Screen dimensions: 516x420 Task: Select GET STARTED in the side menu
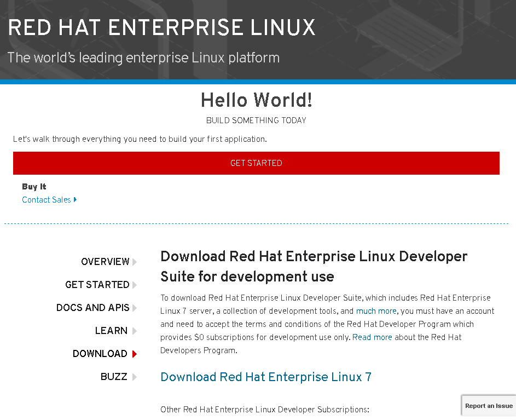point(97,285)
